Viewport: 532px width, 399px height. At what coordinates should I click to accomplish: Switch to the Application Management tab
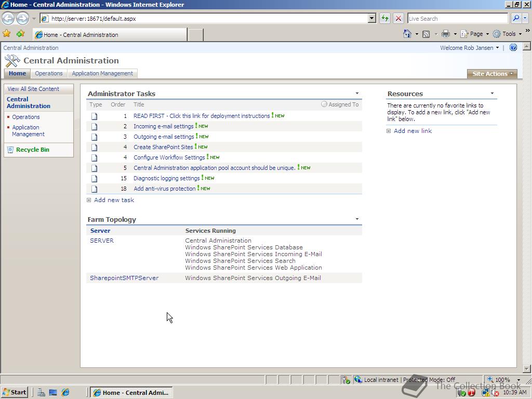point(102,73)
